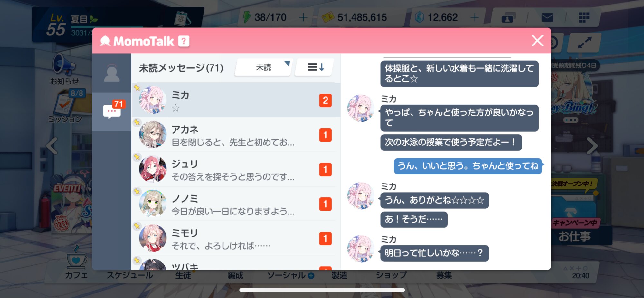Open the grid menu icon
644x298 pixels.
584,17
